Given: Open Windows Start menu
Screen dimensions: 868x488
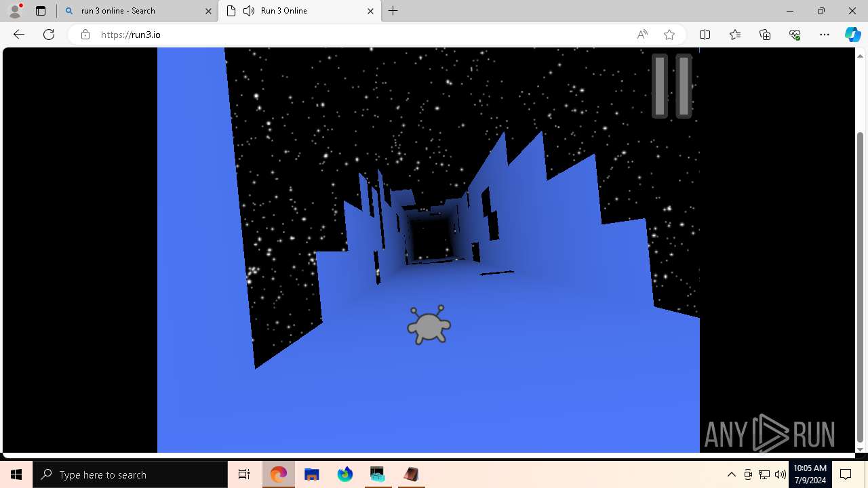Looking at the screenshot, I should [x=16, y=474].
